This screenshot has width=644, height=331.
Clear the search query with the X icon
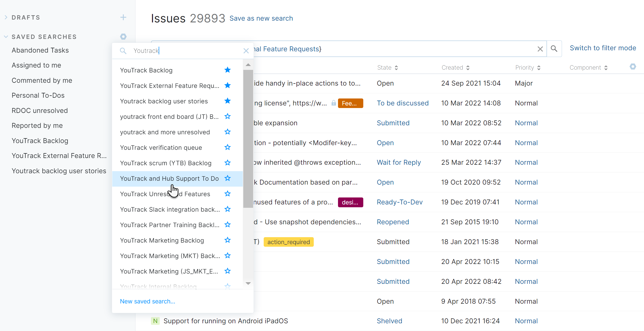point(540,49)
